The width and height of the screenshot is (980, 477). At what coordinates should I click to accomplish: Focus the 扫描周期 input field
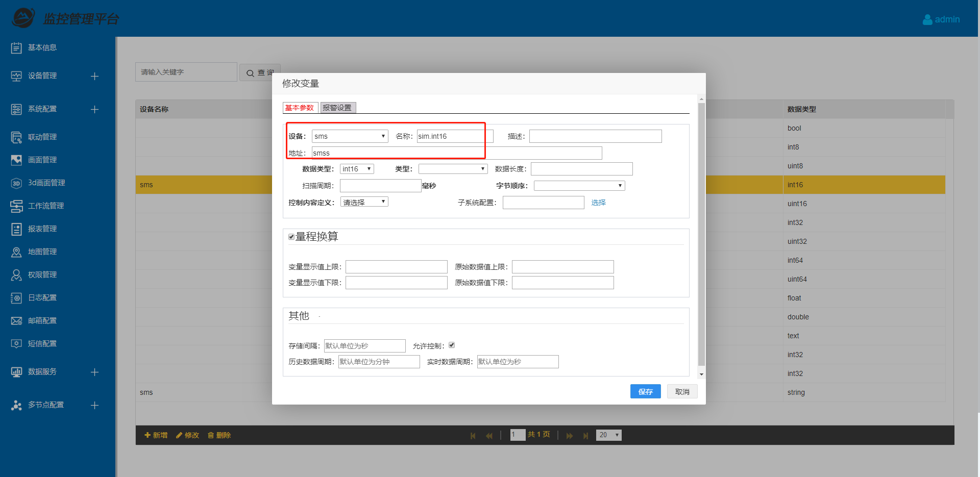381,186
